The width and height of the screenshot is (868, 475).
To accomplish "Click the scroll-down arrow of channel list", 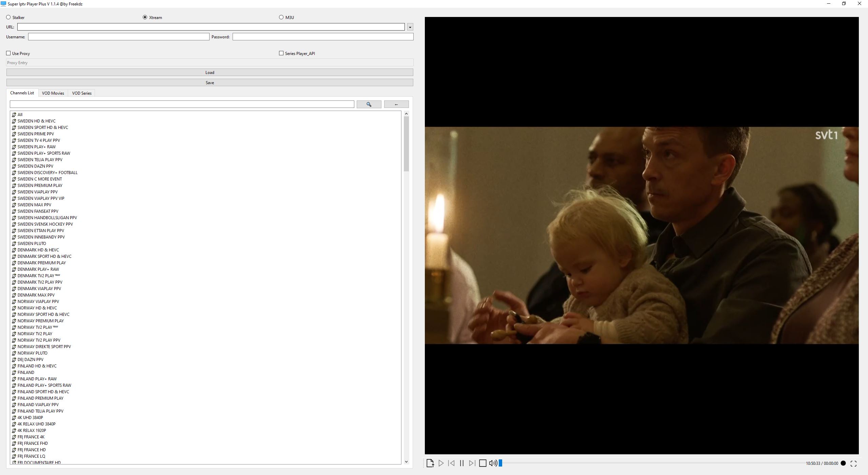I will [406, 462].
